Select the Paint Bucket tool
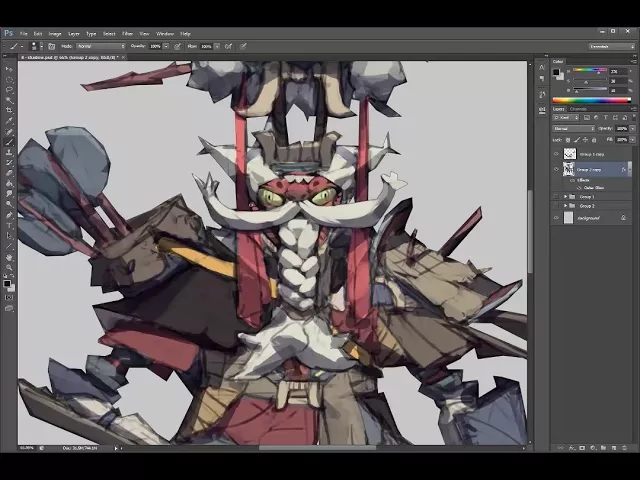 [9, 183]
